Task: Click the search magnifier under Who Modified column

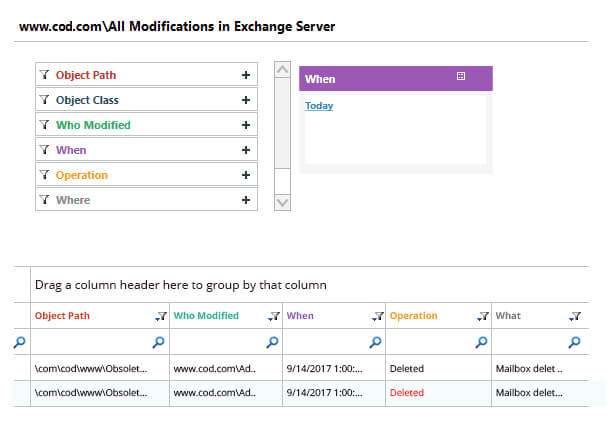Action: click(x=272, y=342)
